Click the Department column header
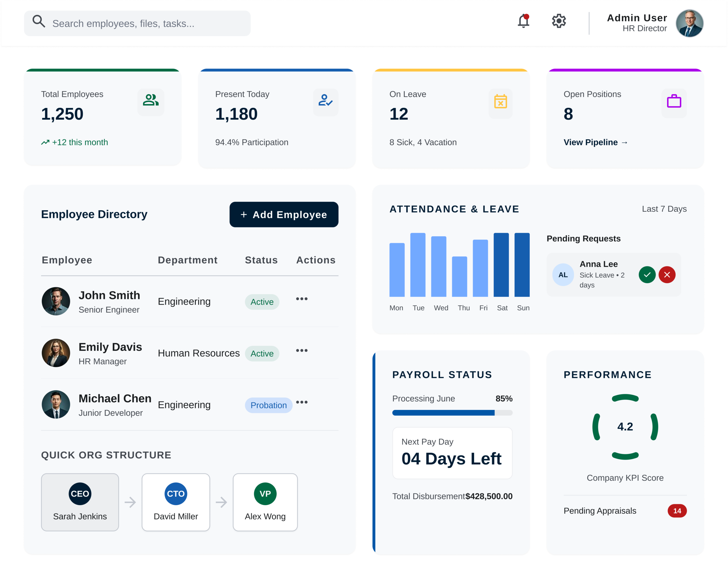The height and width of the screenshot is (577, 728). [188, 260]
